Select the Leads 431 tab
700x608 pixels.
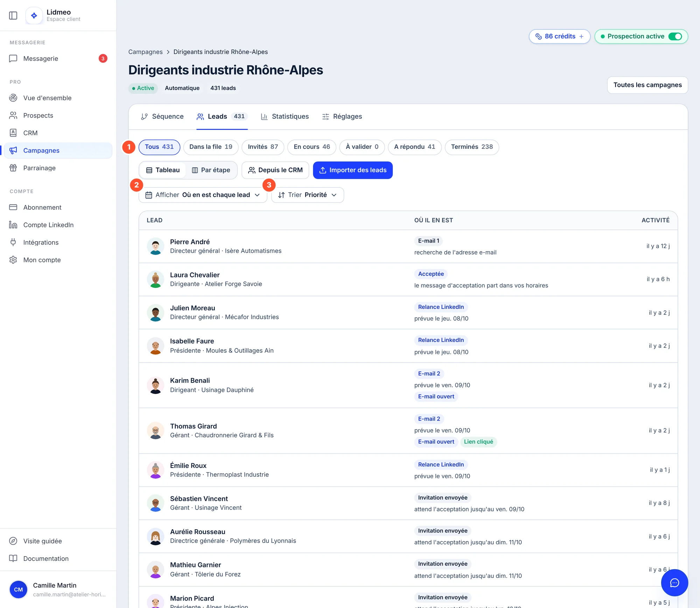pyautogui.click(x=222, y=117)
